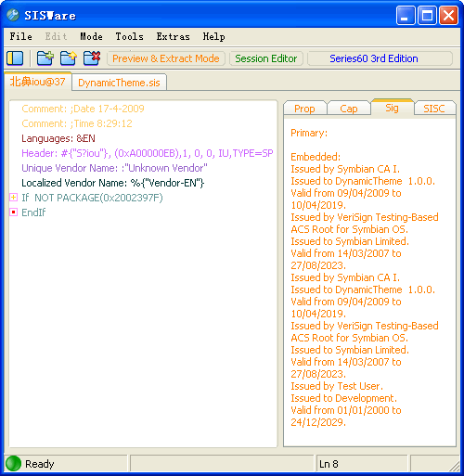Click the Session Editor button
Viewport: 464px width, 476px height.
(x=266, y=58)
